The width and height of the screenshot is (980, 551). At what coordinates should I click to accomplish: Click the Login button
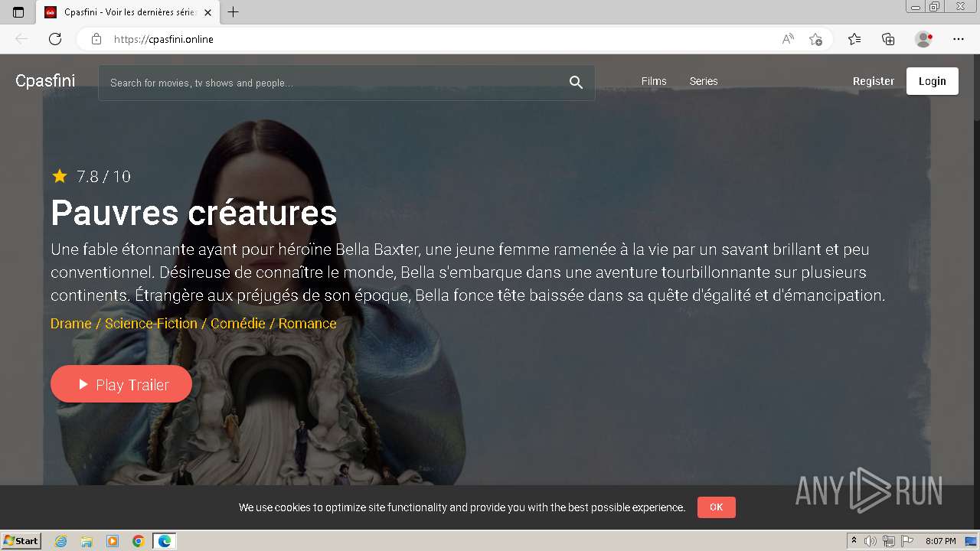933,81
